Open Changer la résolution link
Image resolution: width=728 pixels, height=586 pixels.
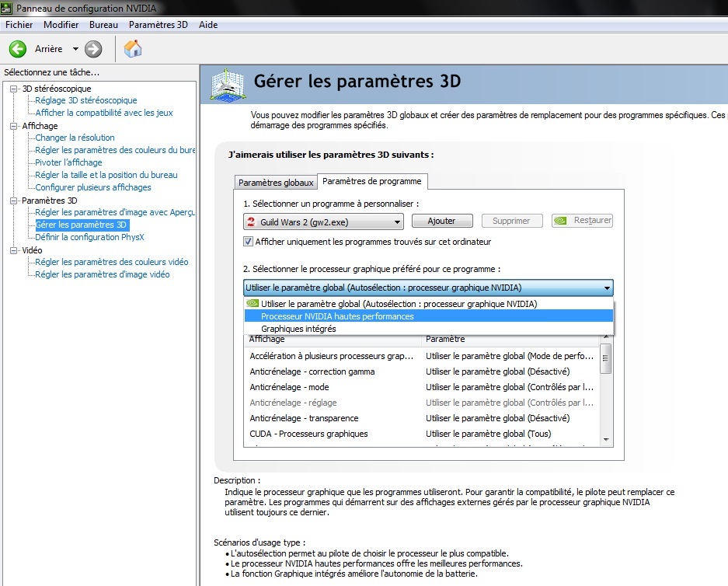(x=75, y=138)
